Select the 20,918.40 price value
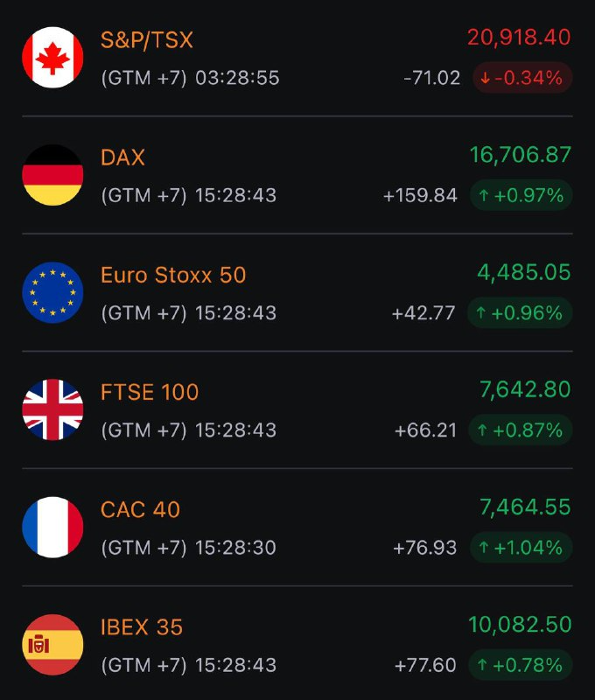Viewport: 595px width, 700px height. click(519, 37)
